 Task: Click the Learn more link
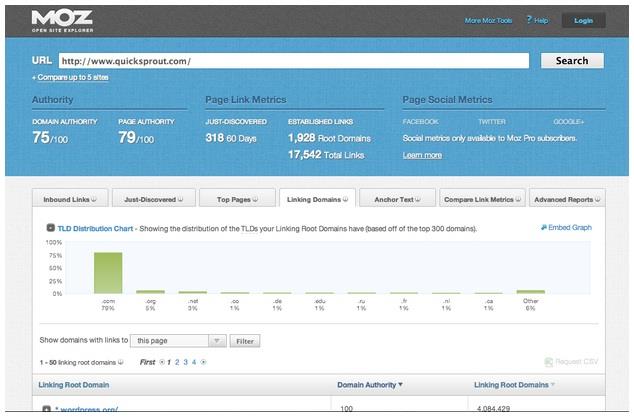pyautogui.click(x=422, y=155)
